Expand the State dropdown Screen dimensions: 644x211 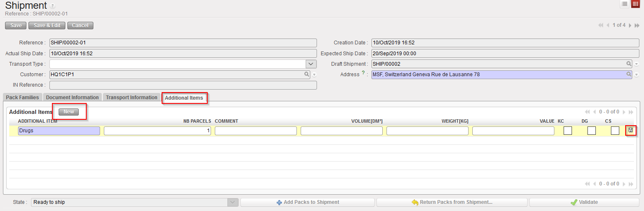232,202
